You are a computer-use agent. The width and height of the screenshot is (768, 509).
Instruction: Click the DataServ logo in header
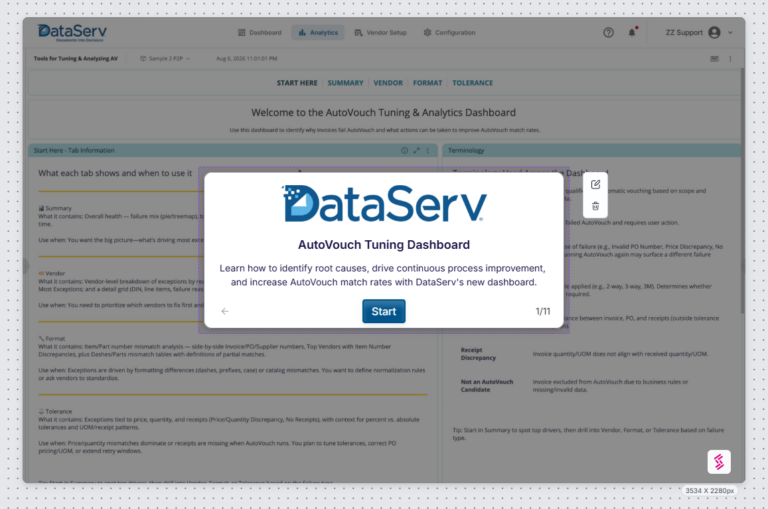click(x=72, y=32)
